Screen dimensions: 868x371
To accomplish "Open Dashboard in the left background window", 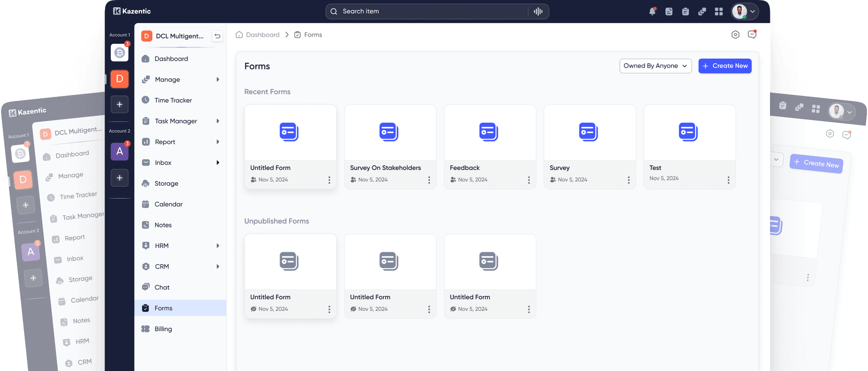I will pyautogui.click(x=72, y=155).
